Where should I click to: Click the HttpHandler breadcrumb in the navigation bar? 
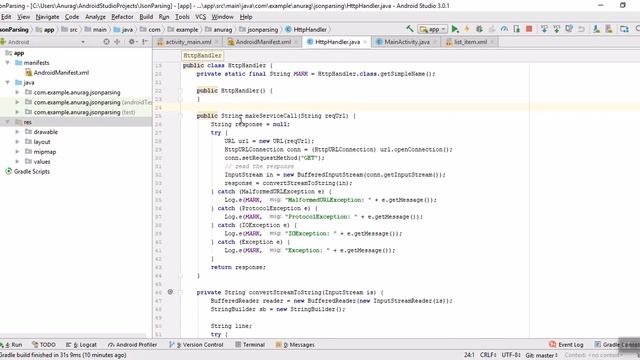pyautogui.click(x=306, y=29)
